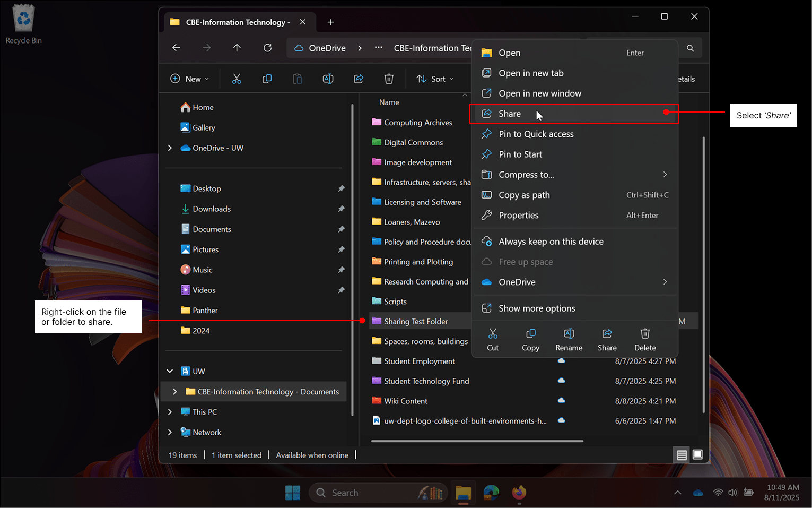This screenshot has width=812, height=508.
Task: Open the New item dropdown
Action: pos(189,79)
